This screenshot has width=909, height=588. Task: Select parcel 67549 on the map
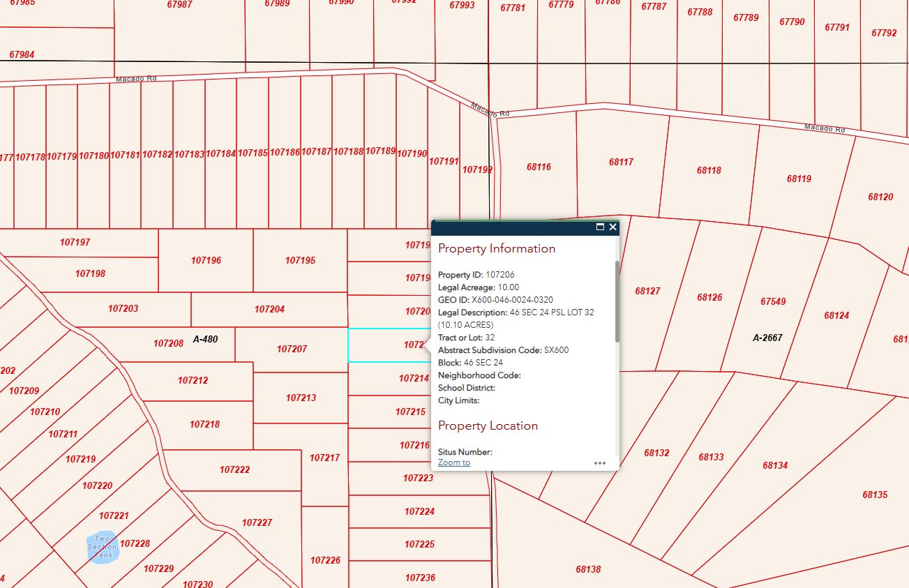772,302
